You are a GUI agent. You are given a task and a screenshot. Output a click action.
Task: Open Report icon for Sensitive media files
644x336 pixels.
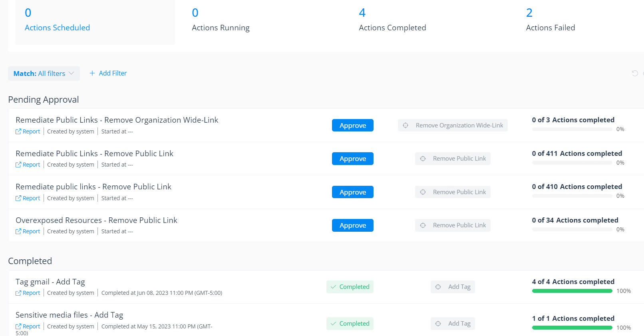18,326
